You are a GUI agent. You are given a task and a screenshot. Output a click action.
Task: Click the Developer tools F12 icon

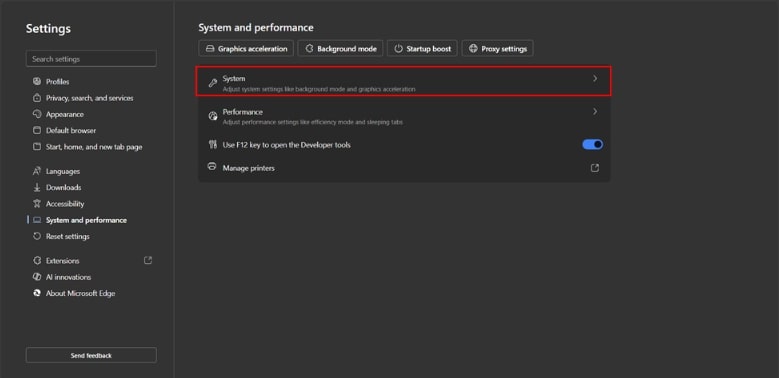(x=213, y=144)
